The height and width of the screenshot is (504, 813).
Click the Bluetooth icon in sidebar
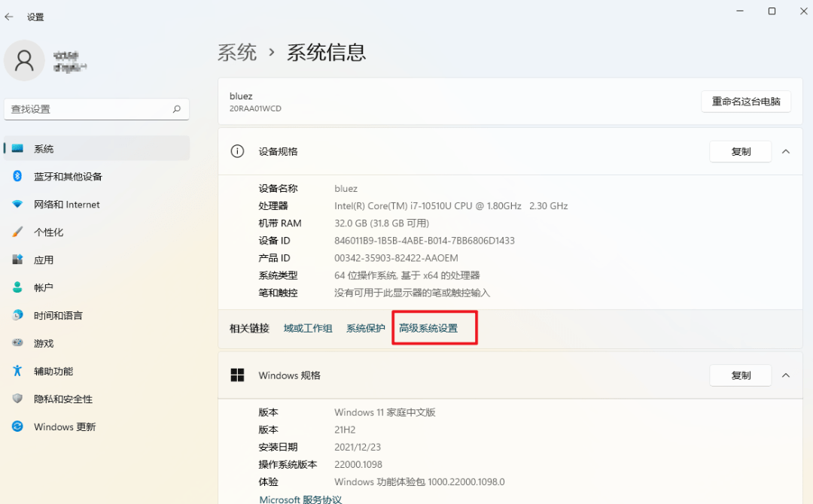(17, 176)
